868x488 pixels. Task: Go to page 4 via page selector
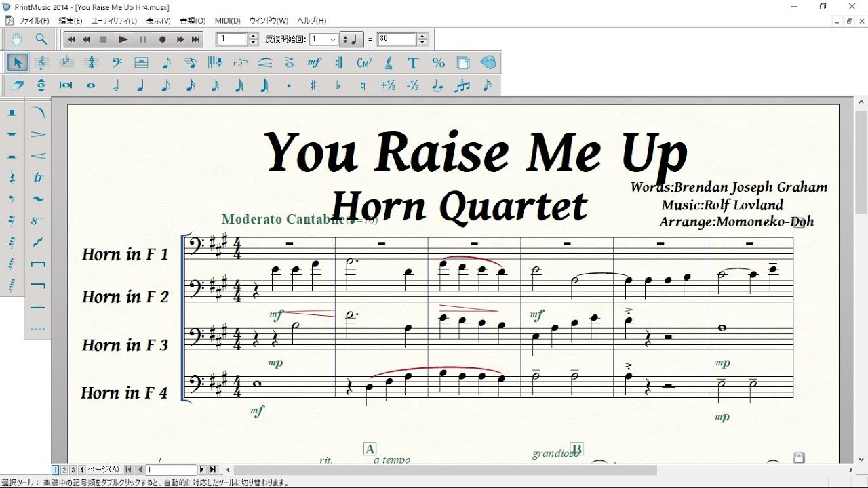[82, 470]
